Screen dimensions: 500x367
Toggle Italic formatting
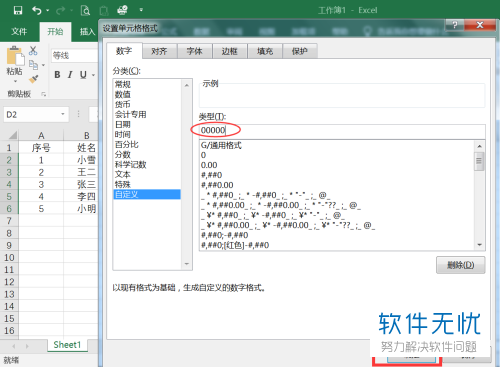pyautogui.click(x=70, y=75)
